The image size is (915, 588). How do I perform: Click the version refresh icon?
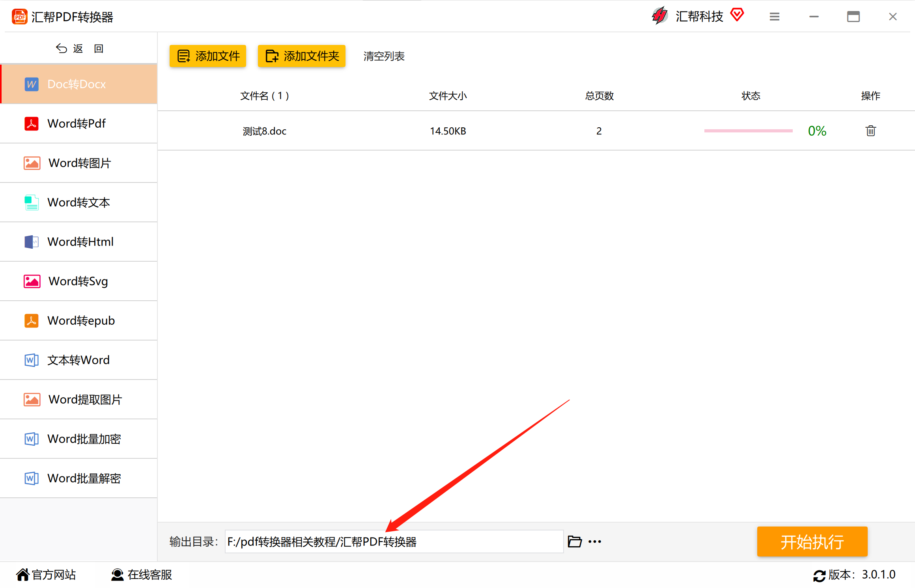click(x=819, y=576)
